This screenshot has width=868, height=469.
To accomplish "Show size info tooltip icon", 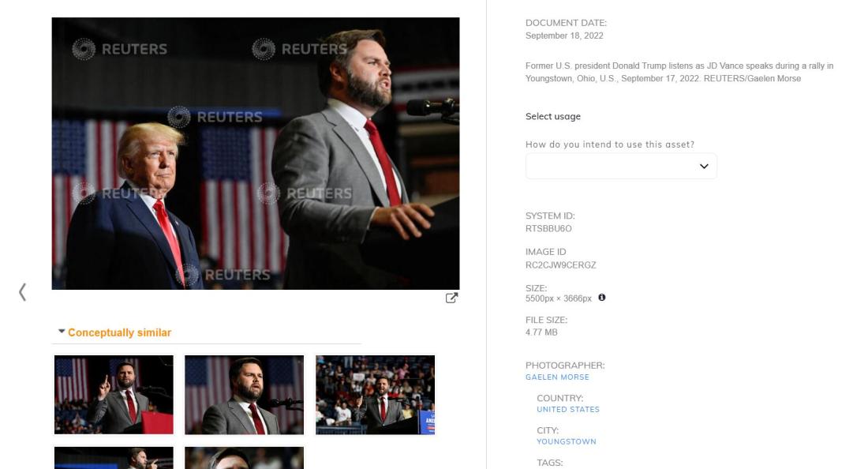I will pos(602,298).
